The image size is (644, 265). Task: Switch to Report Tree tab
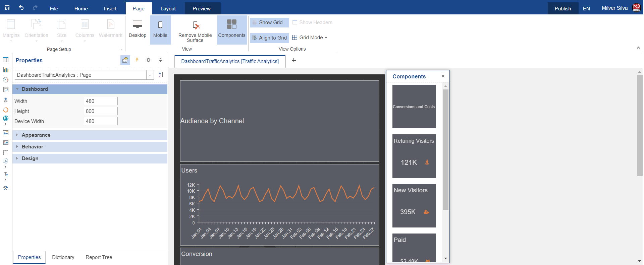coord(99,257)
